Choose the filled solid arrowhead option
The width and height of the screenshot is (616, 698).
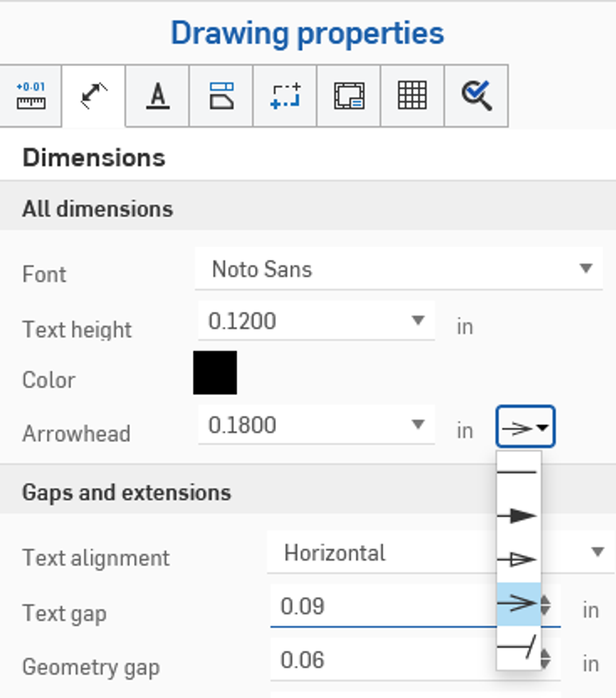(x=518, y=516)
